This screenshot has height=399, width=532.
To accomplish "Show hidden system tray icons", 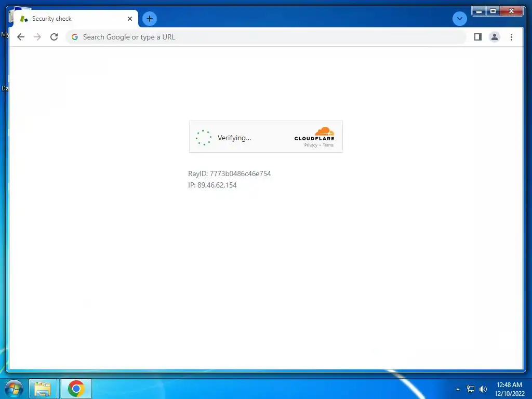I will click(458, 389).
